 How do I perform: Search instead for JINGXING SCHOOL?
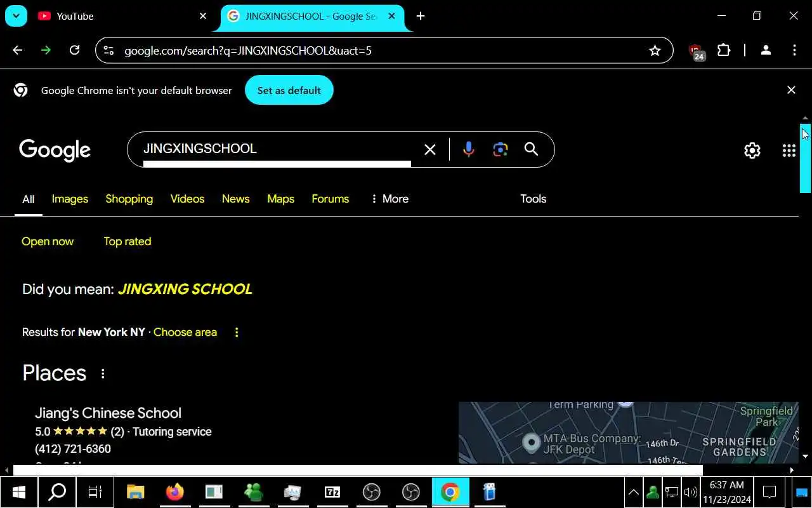pyautogui.click(x=185, y=289)
